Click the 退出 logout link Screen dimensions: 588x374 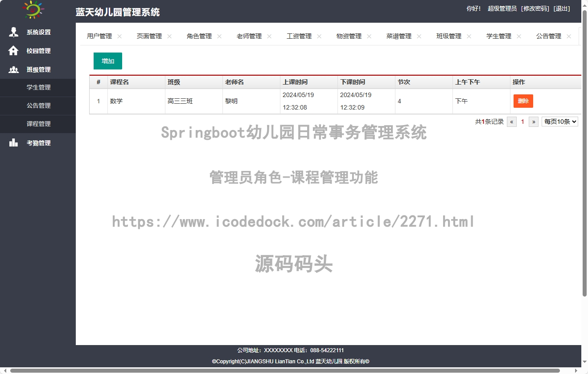click(562, 8)
